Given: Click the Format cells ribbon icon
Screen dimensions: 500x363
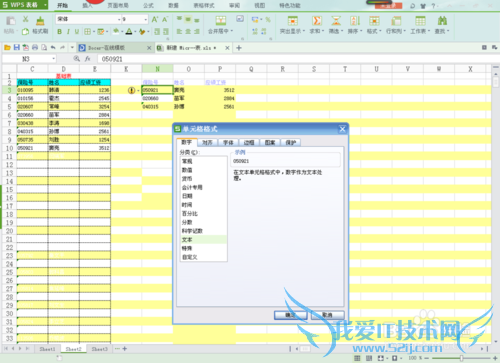Looking at the screenshot, I should click(x=374, y=21).
